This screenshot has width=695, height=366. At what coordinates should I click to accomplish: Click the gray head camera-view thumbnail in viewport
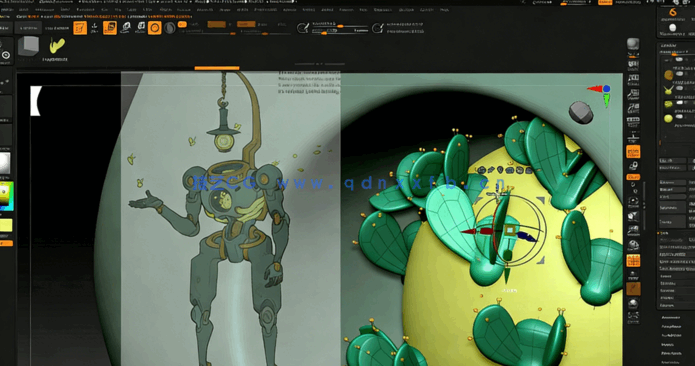click(x=581, y=112)
